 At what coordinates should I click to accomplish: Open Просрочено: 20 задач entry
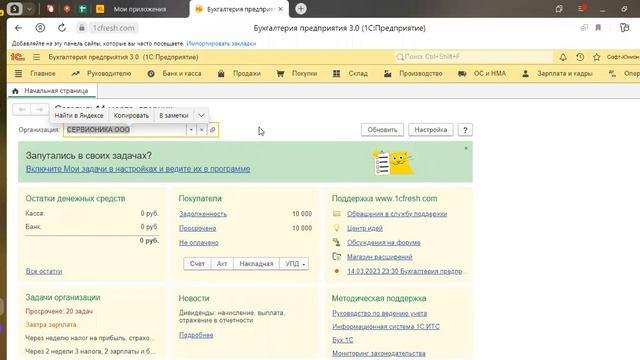[59, 311]
